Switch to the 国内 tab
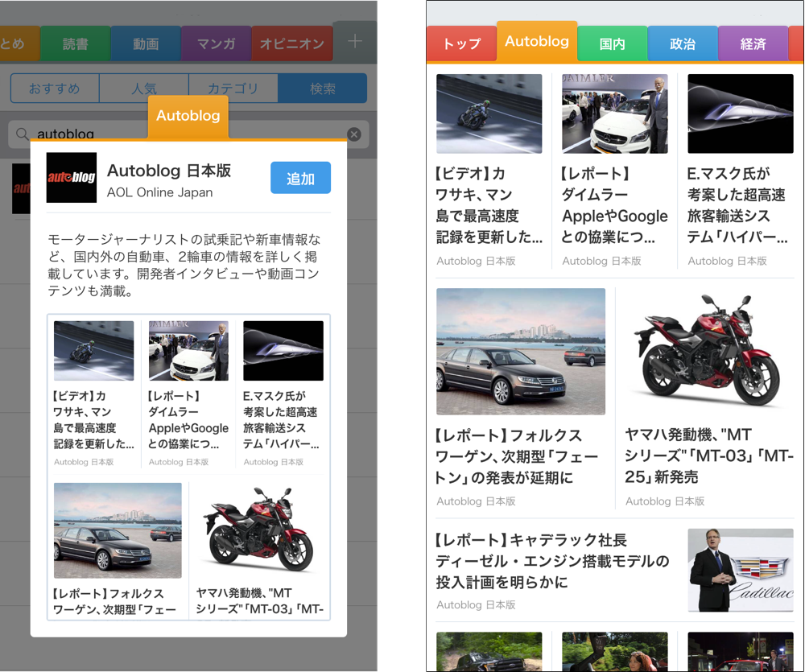 point(613,43)
